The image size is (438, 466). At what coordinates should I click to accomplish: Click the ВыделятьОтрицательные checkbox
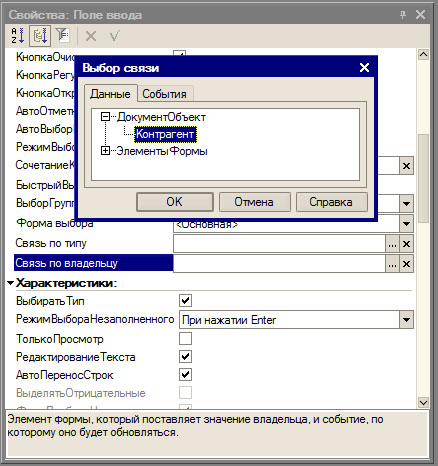click(x=185, y=392)
